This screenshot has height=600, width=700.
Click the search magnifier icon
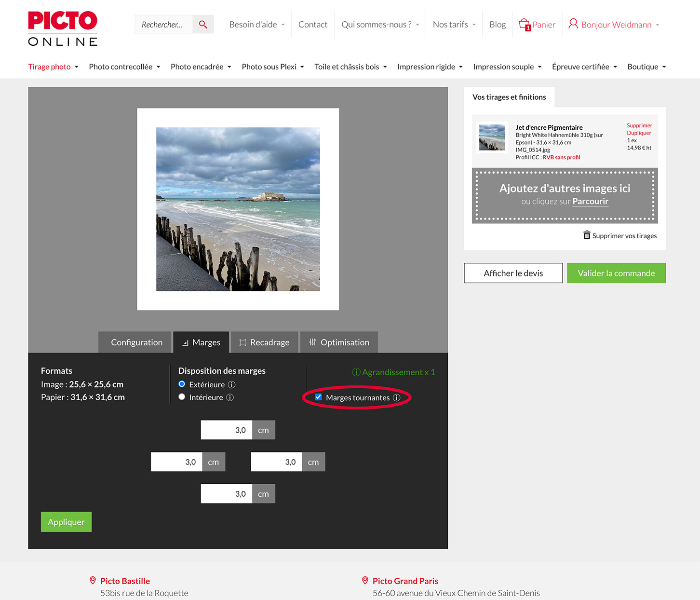point(203,24)
